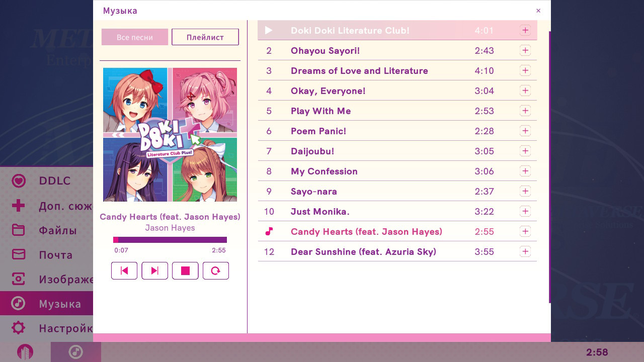Skip to the next track

point(154,270)
